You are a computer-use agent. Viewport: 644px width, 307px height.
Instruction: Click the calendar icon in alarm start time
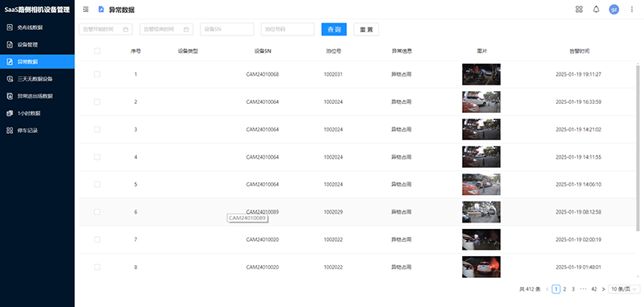click(126, 30)
